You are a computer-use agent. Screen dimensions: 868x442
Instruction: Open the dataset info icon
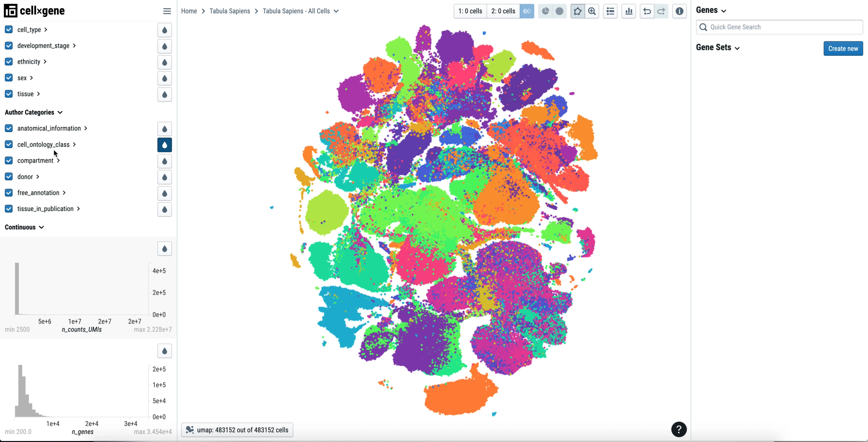pyautogui.click(x=679, y=11)
